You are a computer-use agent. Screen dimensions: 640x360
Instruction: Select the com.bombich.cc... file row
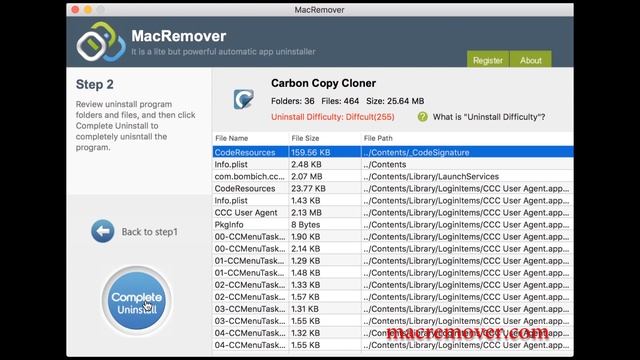pos(393,176)
